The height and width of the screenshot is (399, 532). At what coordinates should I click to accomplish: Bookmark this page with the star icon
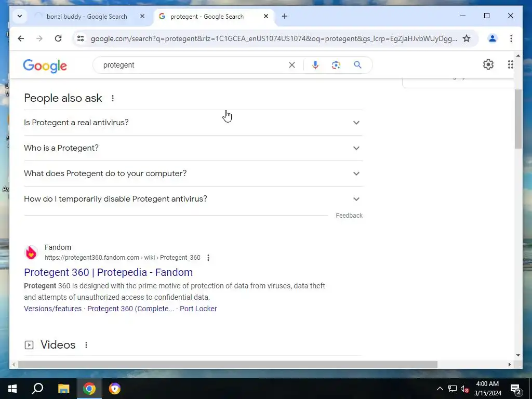(467, 38)
